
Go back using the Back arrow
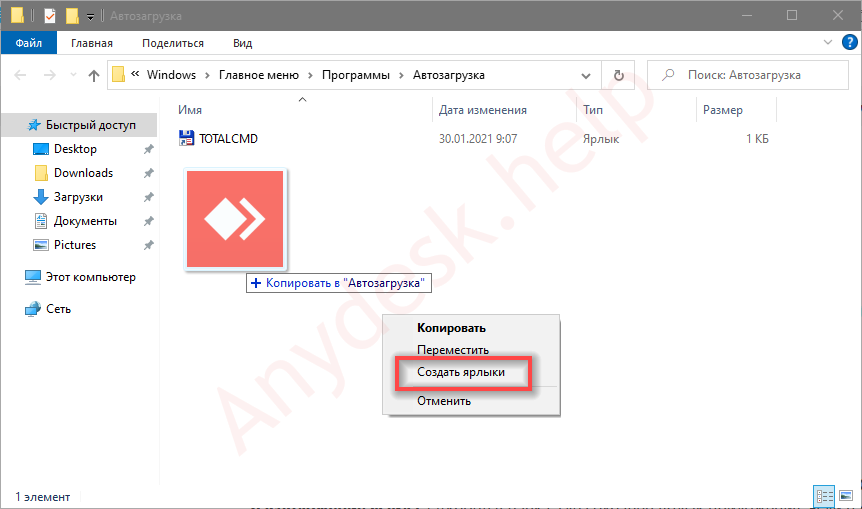22,75
